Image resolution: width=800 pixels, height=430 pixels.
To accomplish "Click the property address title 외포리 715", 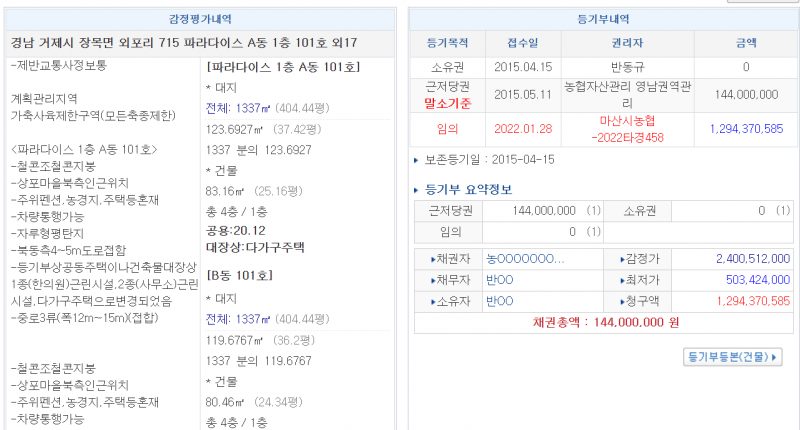I will 200,44.
